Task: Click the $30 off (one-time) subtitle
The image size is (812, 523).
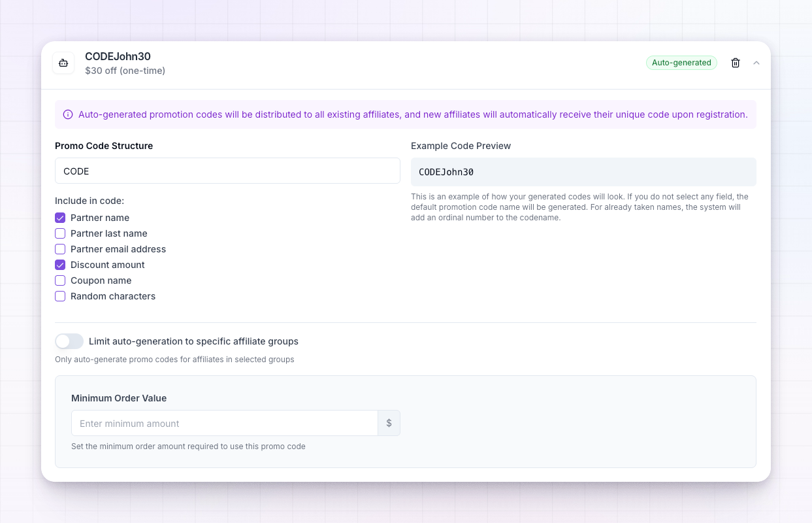Action: 125,71
